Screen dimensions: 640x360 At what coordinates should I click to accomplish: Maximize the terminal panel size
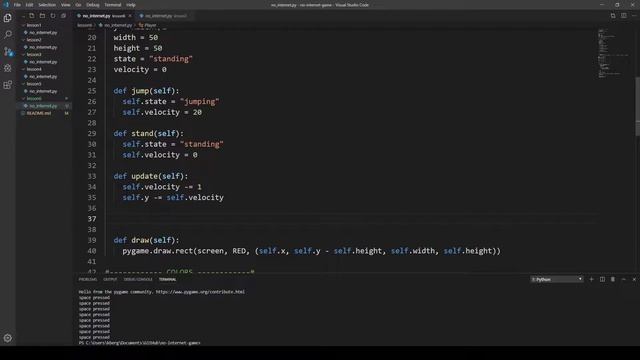(623, 280)
